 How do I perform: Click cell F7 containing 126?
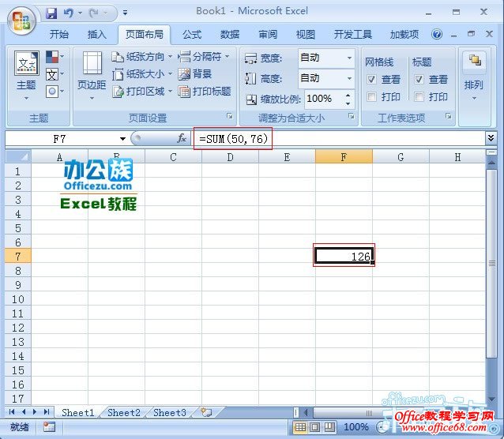point(344,256)
